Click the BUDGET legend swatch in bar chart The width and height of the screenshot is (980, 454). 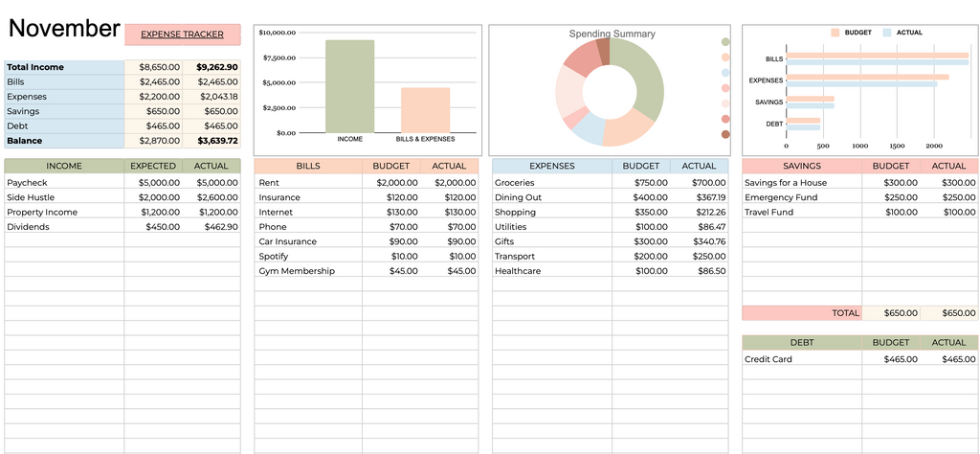click(835, 33)
